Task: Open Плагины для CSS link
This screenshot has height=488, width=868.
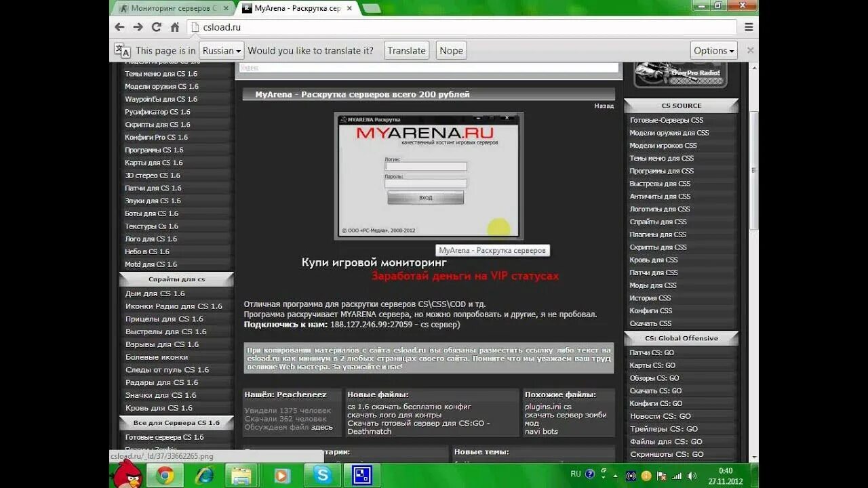Action: coord(657,235)
